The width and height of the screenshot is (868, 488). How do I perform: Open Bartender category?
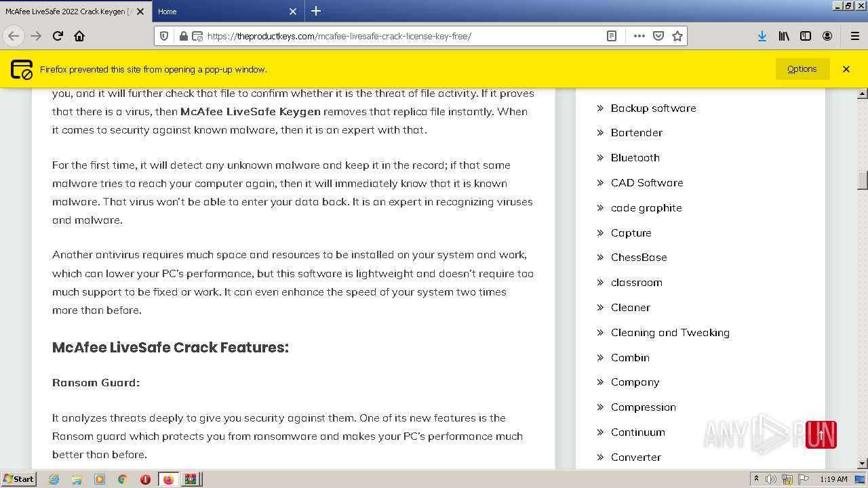[636, 132]
